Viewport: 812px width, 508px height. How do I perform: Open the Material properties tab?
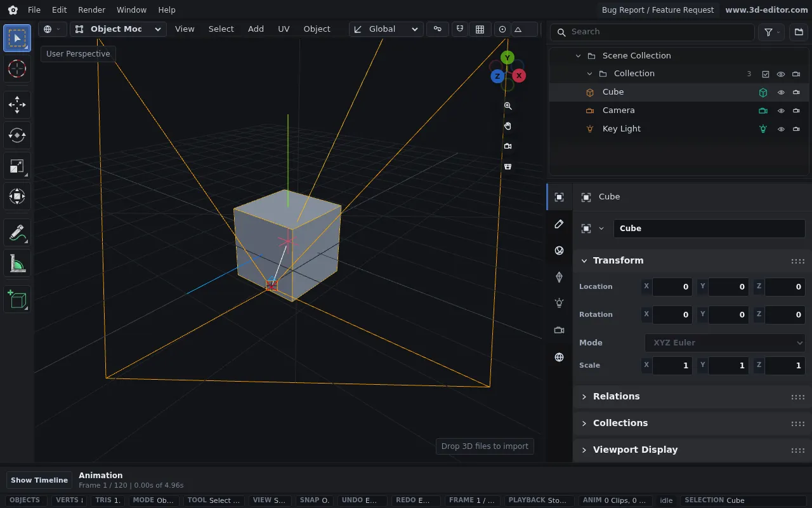pyautogui.click(x=559, y=250)
